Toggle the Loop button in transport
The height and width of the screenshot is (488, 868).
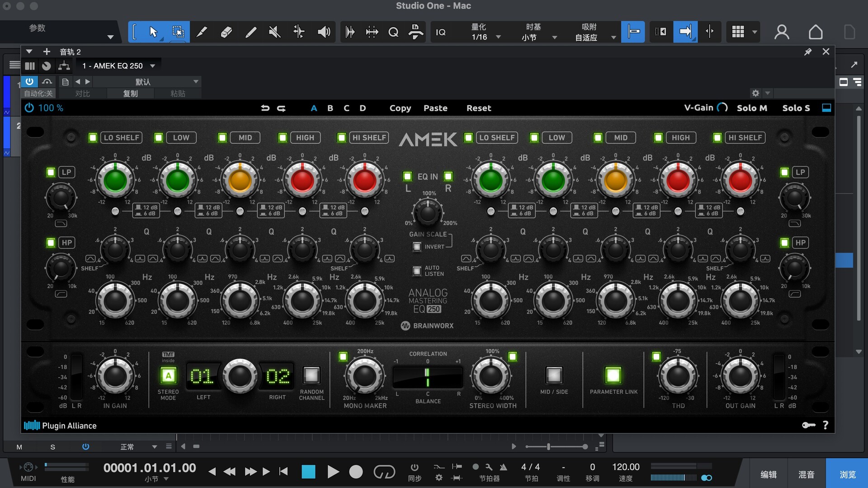click(x=384, y=472)
